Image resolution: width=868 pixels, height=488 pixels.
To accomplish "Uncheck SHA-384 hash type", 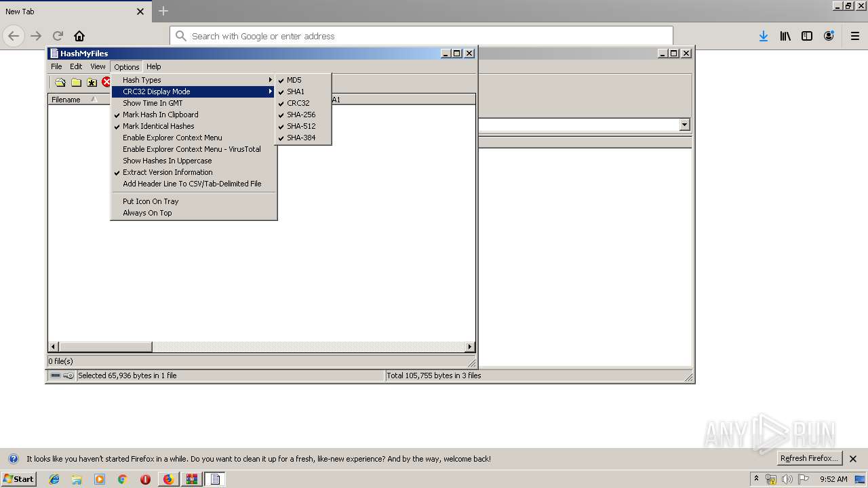I will tap(303, 138).
